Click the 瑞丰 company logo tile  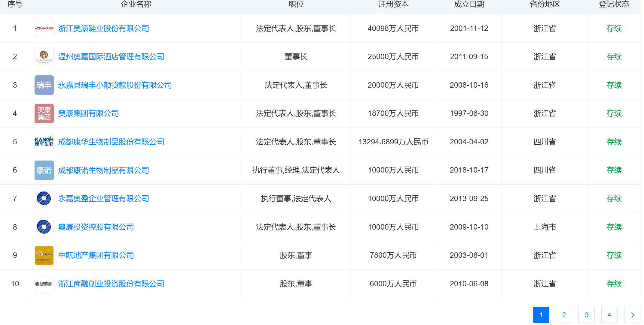[x=44, y=85]
